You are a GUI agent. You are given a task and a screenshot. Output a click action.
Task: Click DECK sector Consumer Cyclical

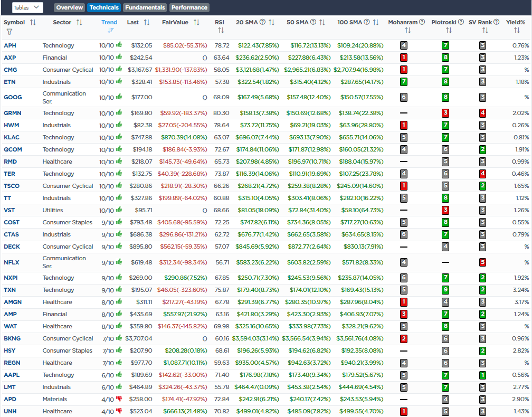pyautogui.click(x=68, y=247)
